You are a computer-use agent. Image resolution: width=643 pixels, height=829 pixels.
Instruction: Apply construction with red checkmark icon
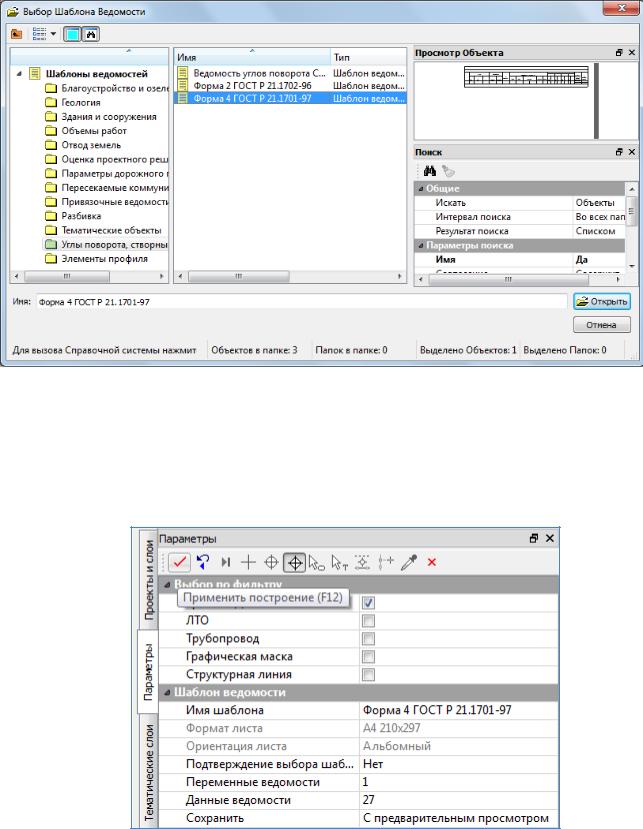pyautogui.click(x=179, y=562)
